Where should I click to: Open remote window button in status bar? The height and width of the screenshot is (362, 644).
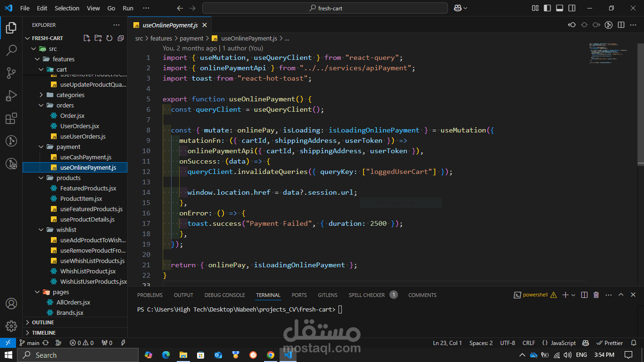(8, 343)
